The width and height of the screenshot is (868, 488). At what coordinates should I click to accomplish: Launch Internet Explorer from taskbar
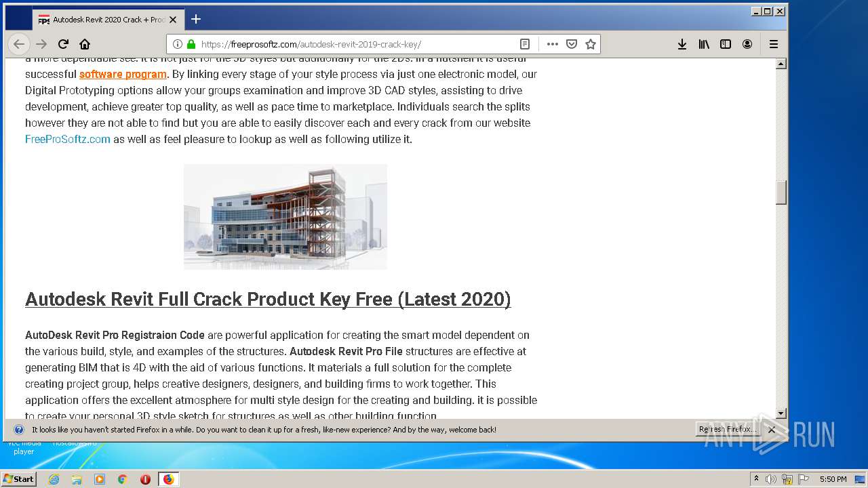54,479
